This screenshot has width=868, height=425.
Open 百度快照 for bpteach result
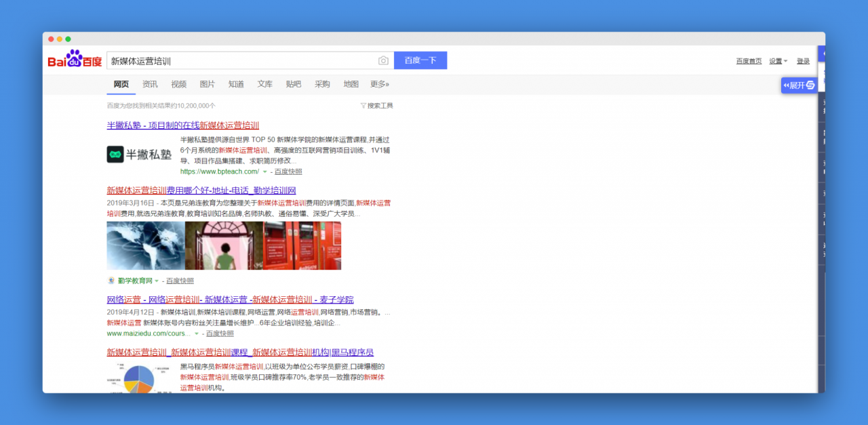click(288, 171)
